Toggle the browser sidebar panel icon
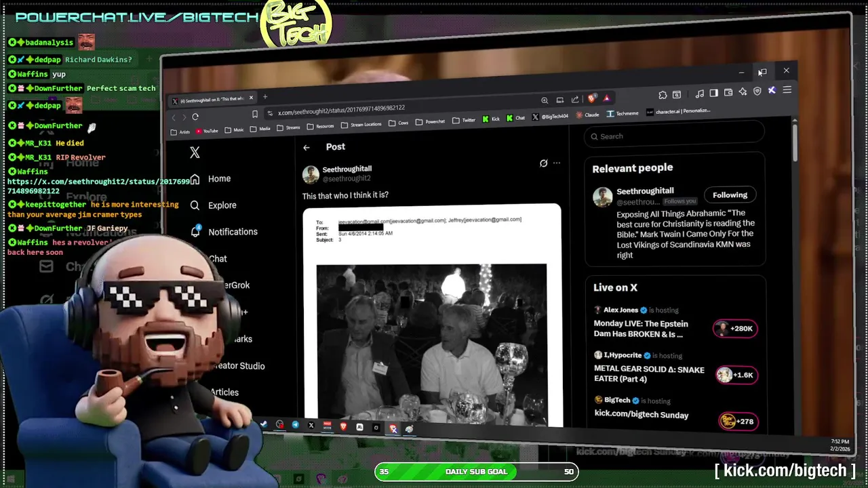 tap(715, 93)
